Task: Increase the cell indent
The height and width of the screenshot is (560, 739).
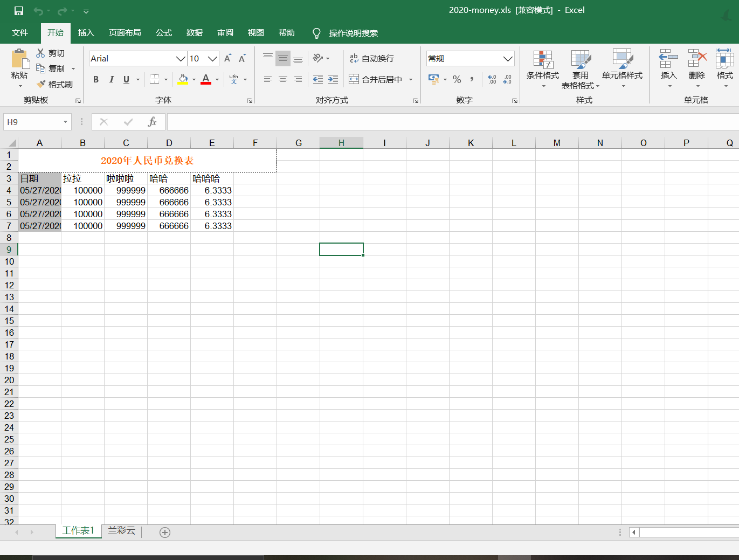Action: [333, 79]
